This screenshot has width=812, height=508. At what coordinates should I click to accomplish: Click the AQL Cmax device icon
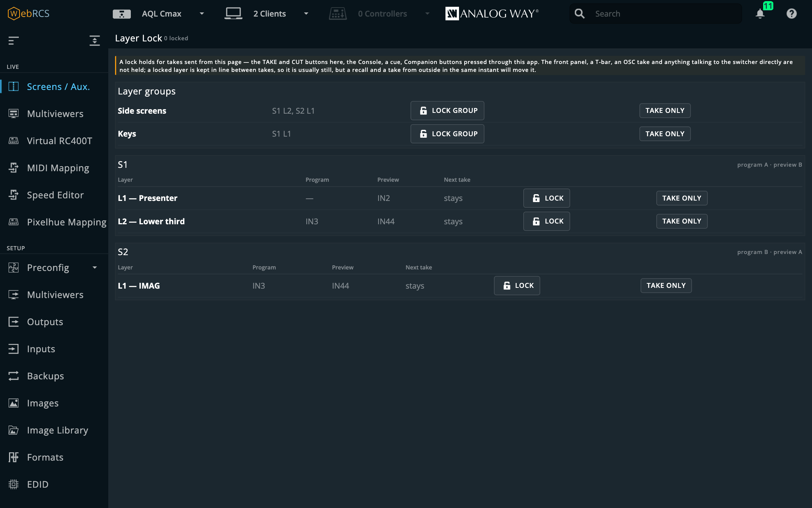click(121, 14)
